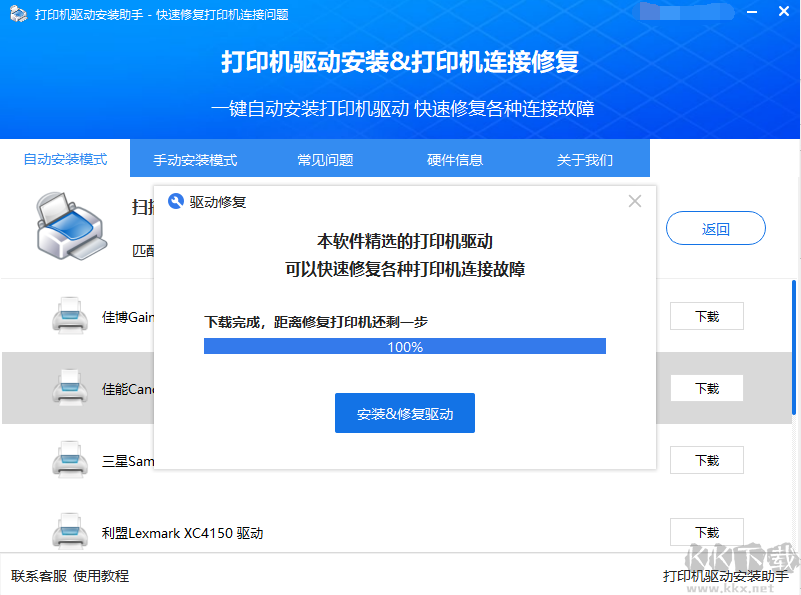This screenshot has width=801, height=595.
Task: Download the 利盟Lexmark XC4150 driver
Action: 706,532
